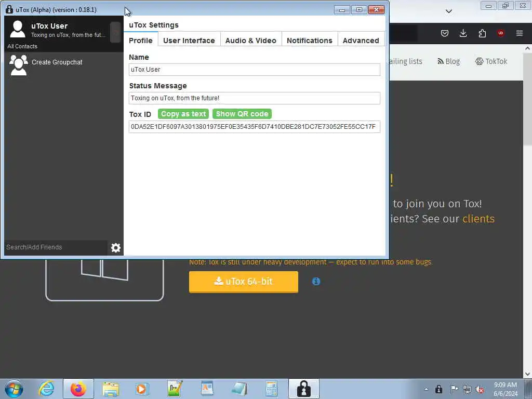Viewport: 532px width, 399px height.
Task: Open Windows Explorer folder from the taskbar
Action: pos(111,389)
